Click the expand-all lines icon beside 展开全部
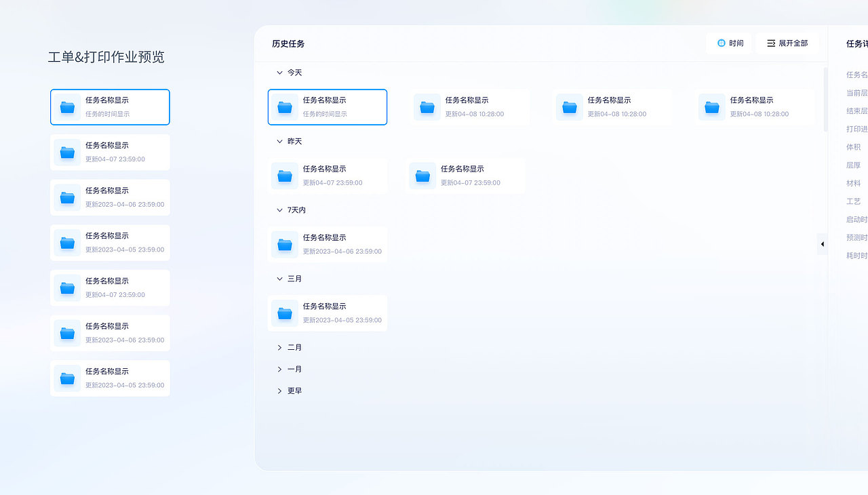 (770, 43)
